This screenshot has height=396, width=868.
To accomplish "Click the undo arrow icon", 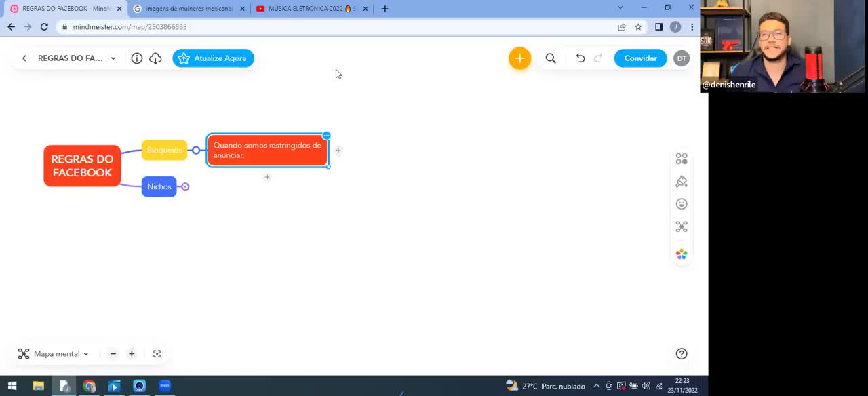I will pos(580,58).
